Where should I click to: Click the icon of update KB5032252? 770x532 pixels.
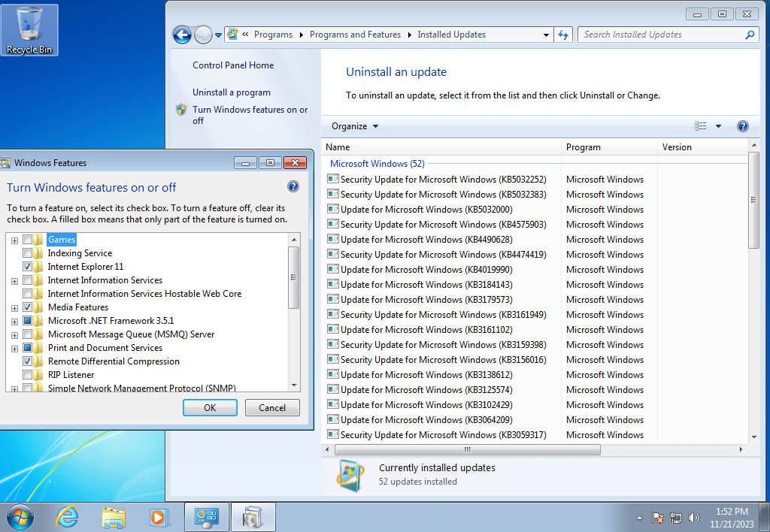[x=333, y=179]
